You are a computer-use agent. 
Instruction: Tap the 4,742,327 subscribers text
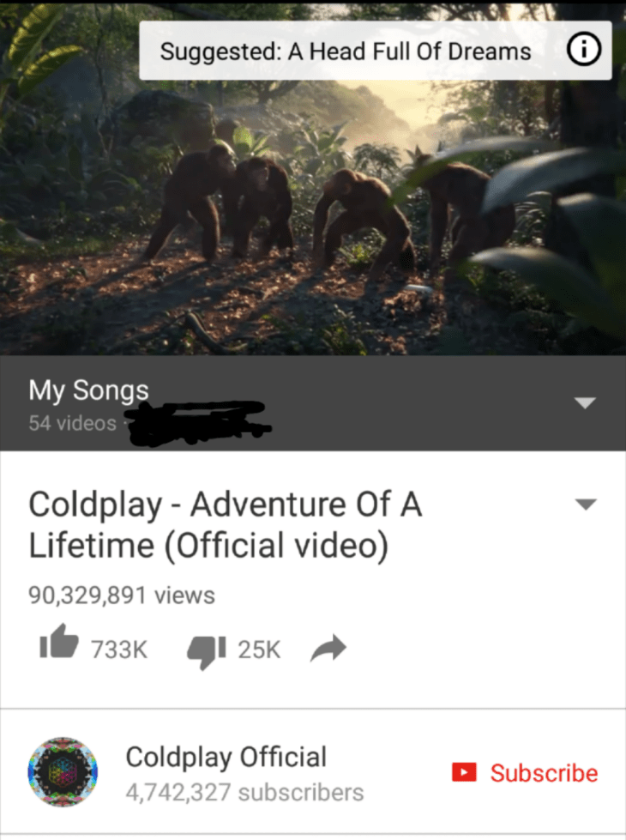pos(244,792)
